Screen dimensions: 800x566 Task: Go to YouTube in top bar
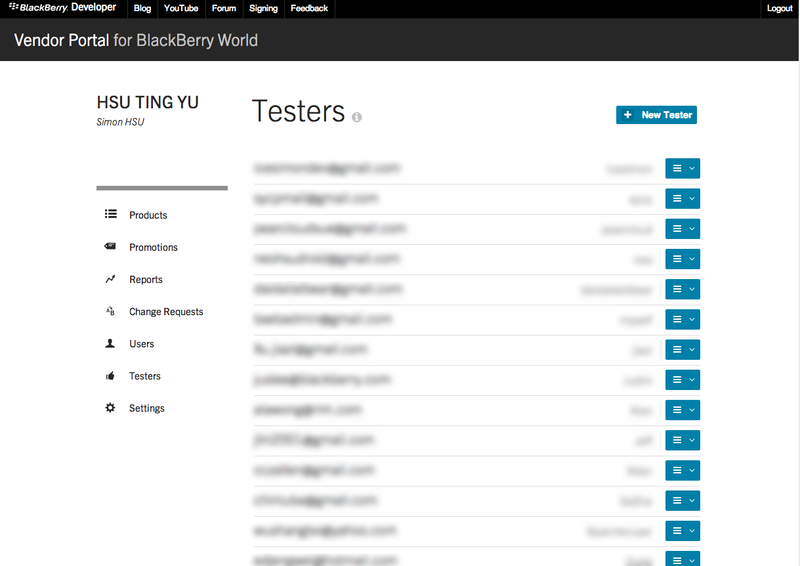[x=181, y=8]
